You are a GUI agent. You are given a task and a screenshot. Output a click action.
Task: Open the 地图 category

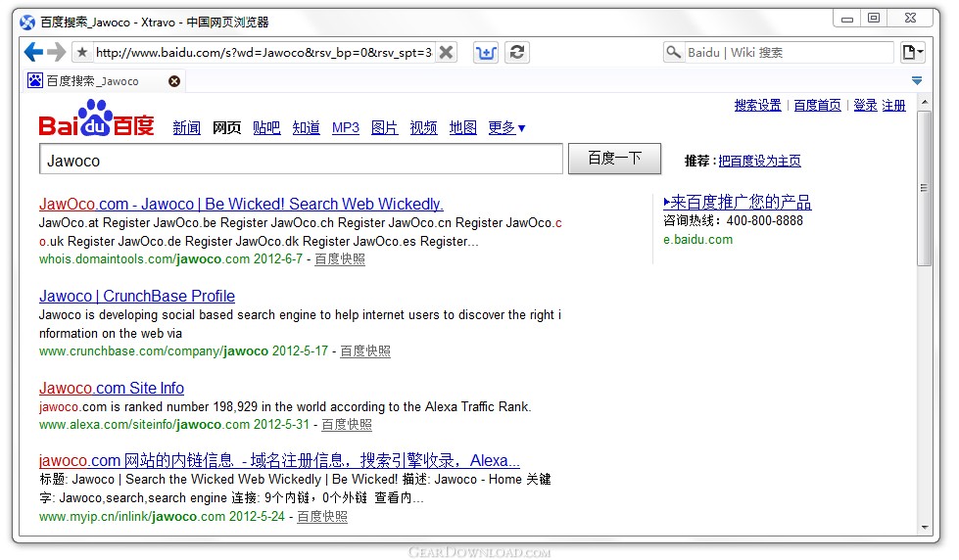point(463,128)
